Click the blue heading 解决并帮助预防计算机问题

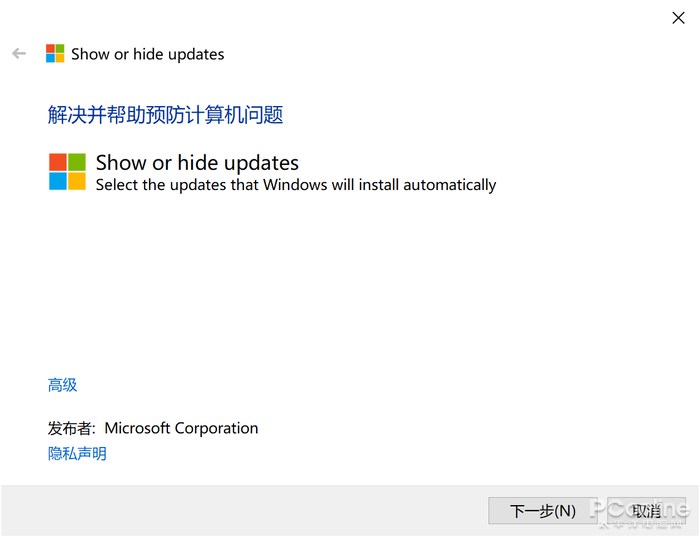tap(165, 115)
